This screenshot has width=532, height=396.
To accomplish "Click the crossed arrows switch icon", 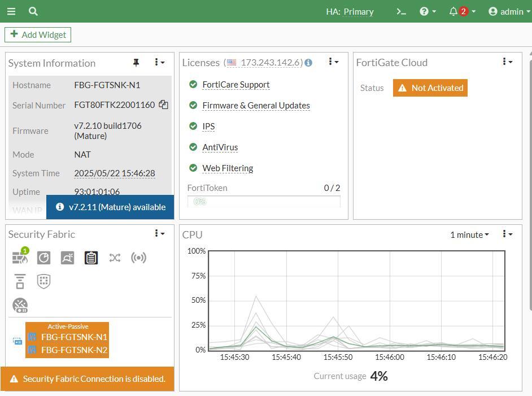I will [115, 258].
